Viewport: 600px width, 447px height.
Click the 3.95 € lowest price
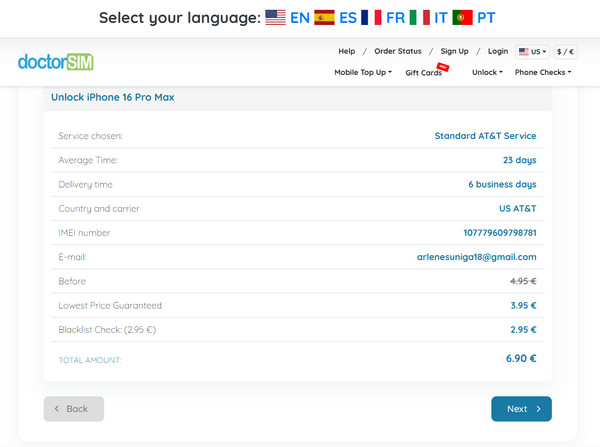523,305
